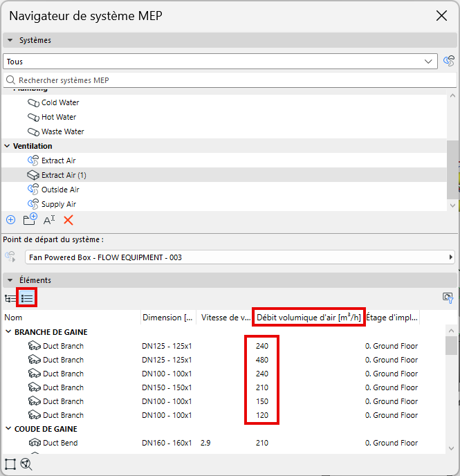This screenshot has height=476, width=460.
Task: Open the Fan Powered Box start point dropdown
Action: tap(240, 257)
